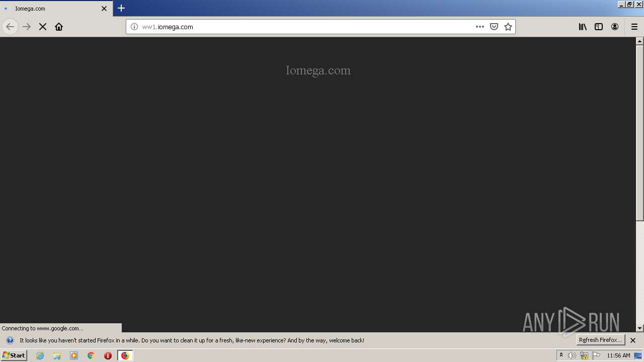Go back to the previous page
The image size is (644, 362).
click(10, 27)
